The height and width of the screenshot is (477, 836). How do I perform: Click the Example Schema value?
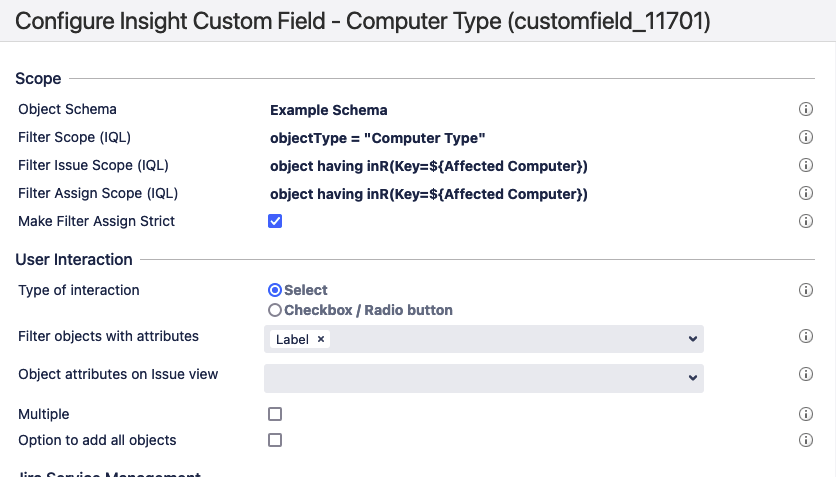click(329, 110)
